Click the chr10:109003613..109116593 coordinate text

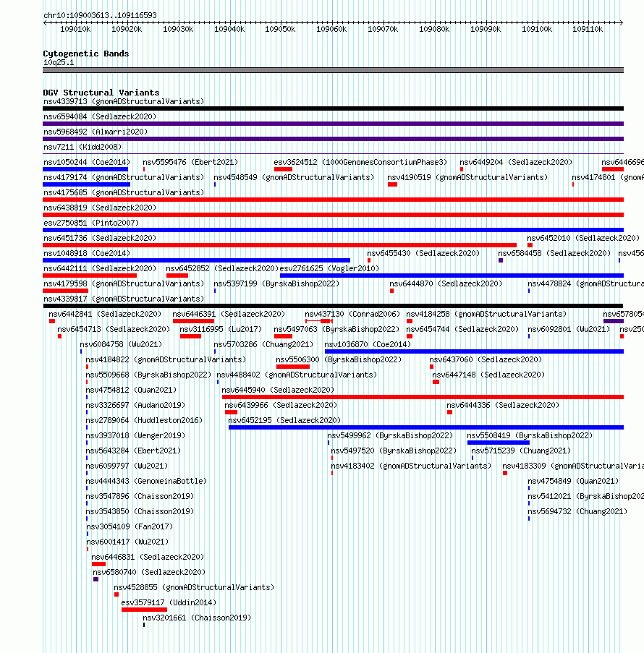click(x=100, y=15)
